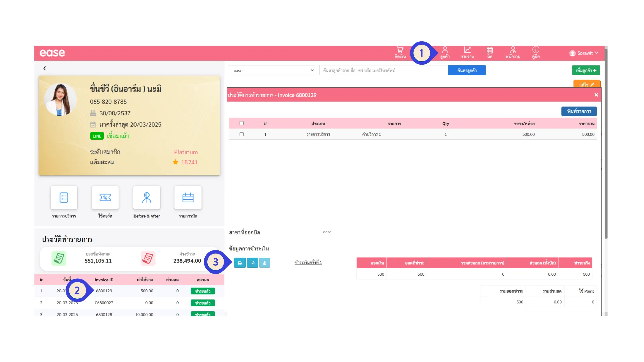
Task: Tick the select-all checkbox in table header
Action: [x=241, y=123]
